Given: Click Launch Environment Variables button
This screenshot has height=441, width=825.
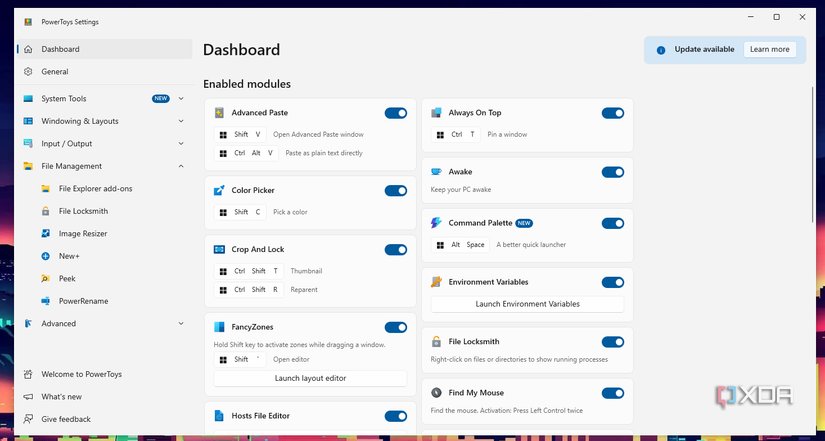Looking at the screenshot, I should click(x=527, y=304).
